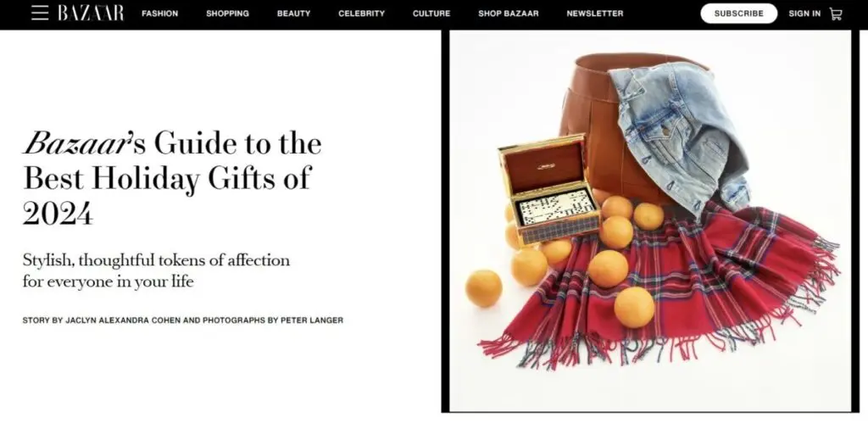The height and width of the screenshot is (429, 868).
Task: Click the Harper's Bazaar logo
Action: point(91,13)
